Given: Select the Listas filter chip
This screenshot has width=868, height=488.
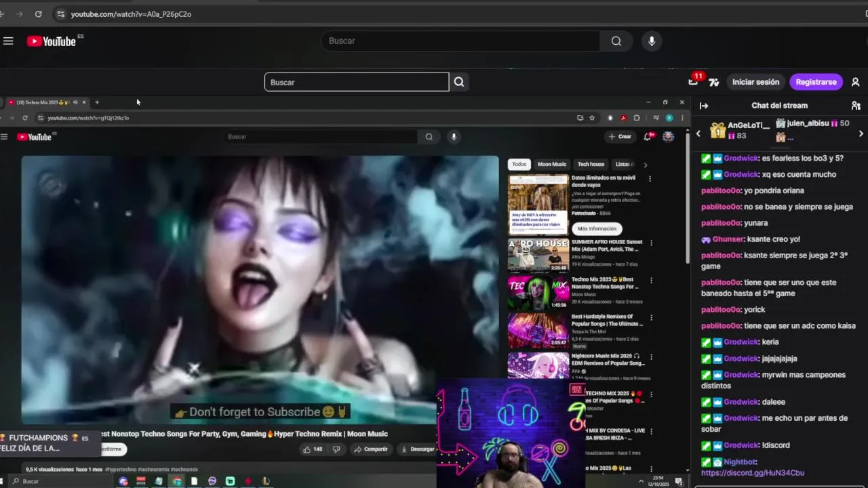Looking at the screenshot, I should click(x=624, y=164).
